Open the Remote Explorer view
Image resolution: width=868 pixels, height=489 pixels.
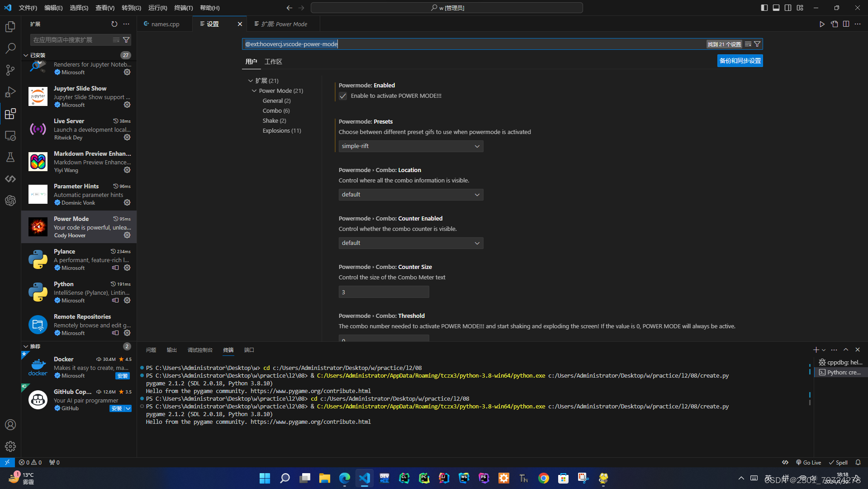coord(10,135)
